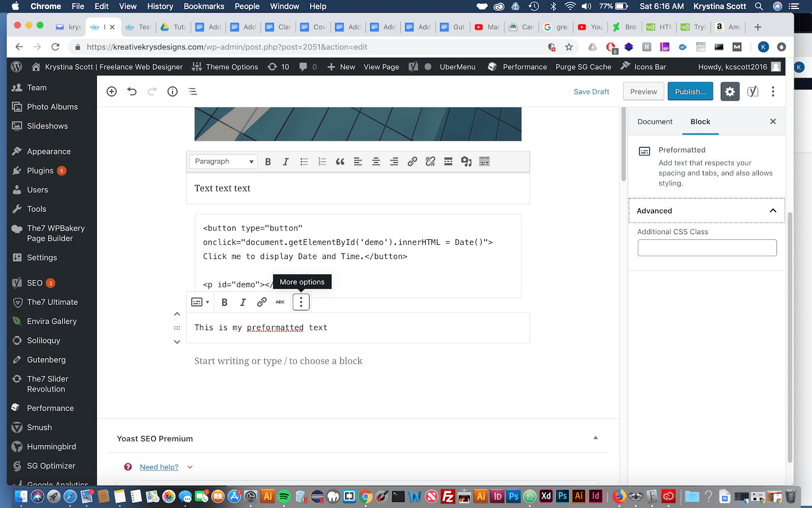Image resolution: width=812 pixels, height=508 pixels.
Task: Open the Bookmarks menu in the menu bar
Action: coord(204,6)
